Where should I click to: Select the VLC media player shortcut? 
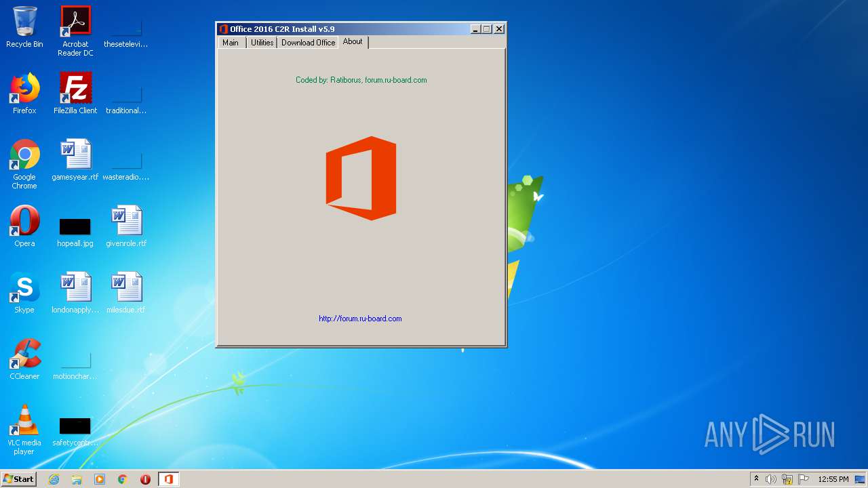click(x=24, y=430)
